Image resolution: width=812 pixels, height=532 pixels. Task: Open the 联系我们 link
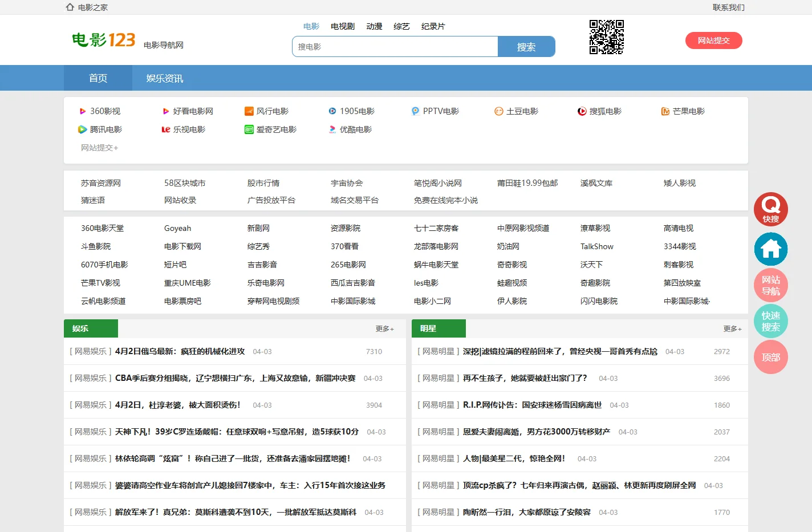[729, 7]
